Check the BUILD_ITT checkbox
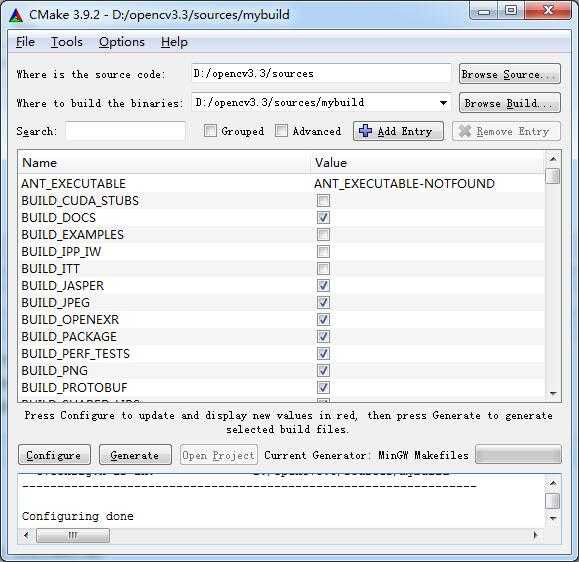Screen dimensions: 579x562 323,268
